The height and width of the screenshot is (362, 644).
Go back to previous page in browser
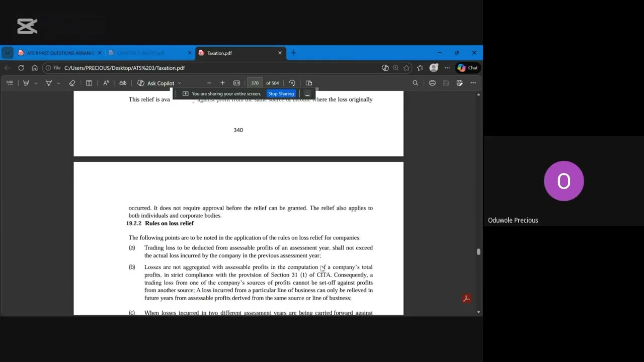pyautogui.click(x=8, y=68)
